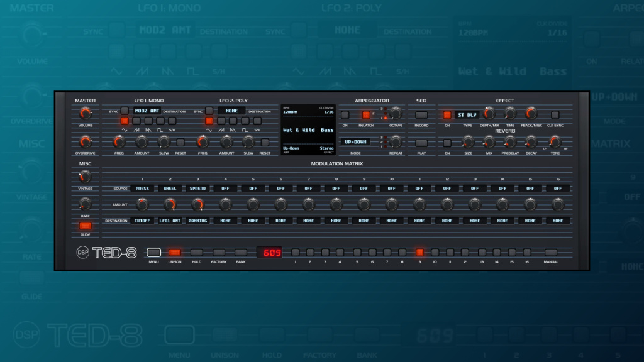This screenshot has height=362, width=644.
Task: Click the Master Overdrive knob
Action: click(85, 141)
